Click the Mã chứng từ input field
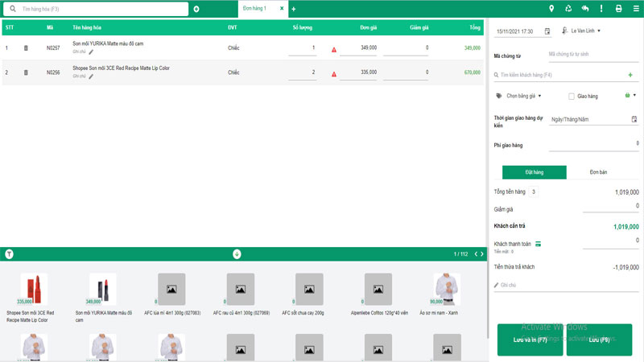 593,54
